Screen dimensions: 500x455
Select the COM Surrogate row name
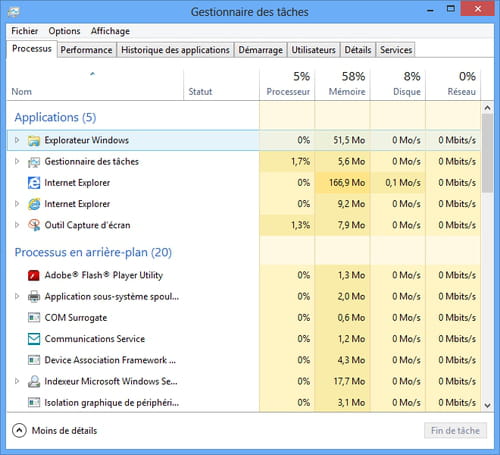tap(76, 318)
